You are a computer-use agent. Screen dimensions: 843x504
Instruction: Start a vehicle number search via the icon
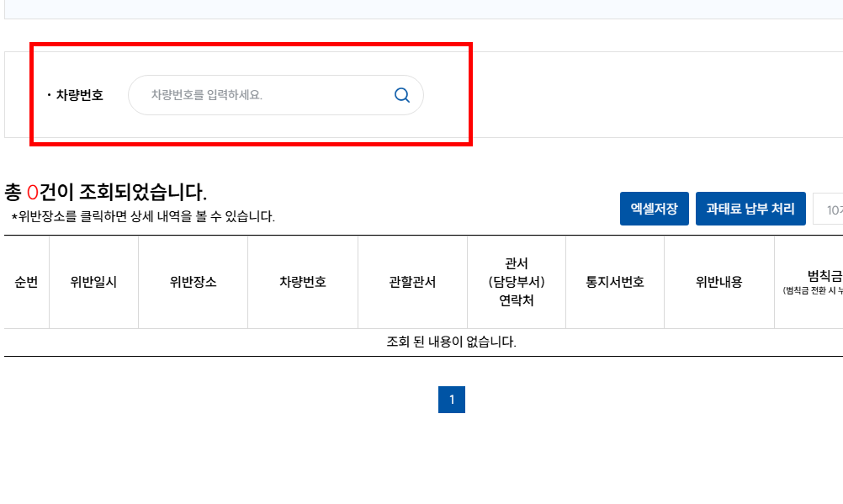point(400,94)
